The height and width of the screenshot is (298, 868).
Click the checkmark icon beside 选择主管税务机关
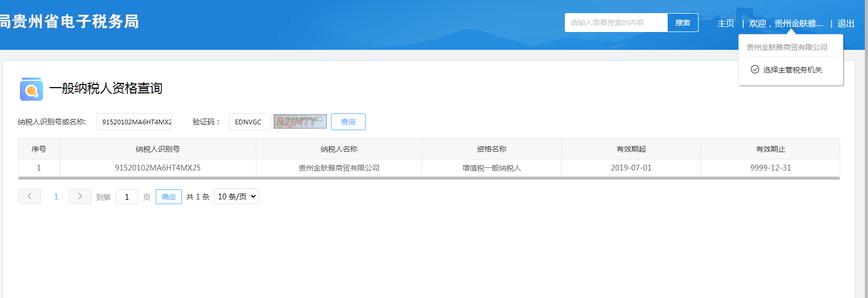coord(755,69)
